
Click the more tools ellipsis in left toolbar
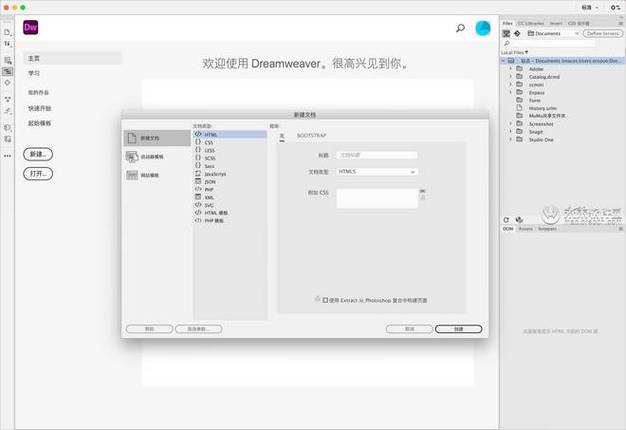pos(8,156)
